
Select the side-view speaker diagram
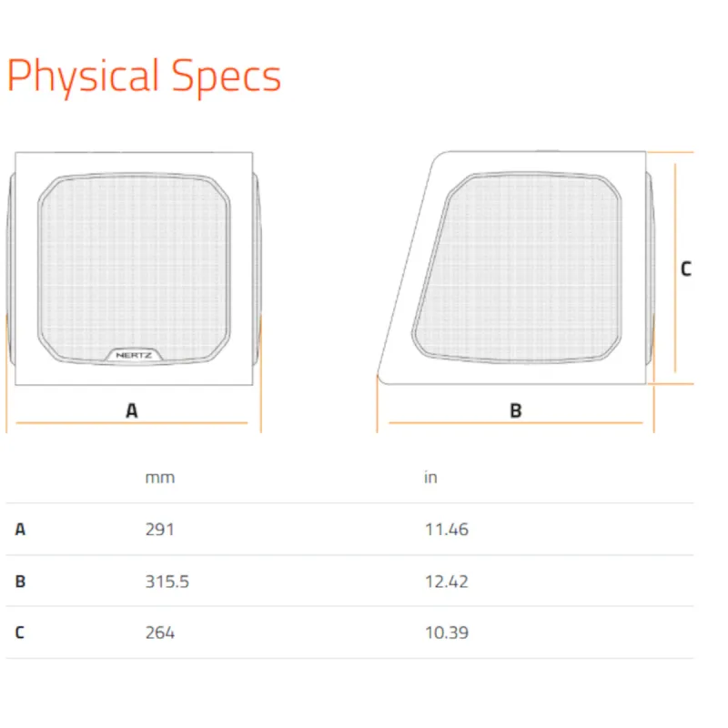pyautogui.click(x=516, y=268)
